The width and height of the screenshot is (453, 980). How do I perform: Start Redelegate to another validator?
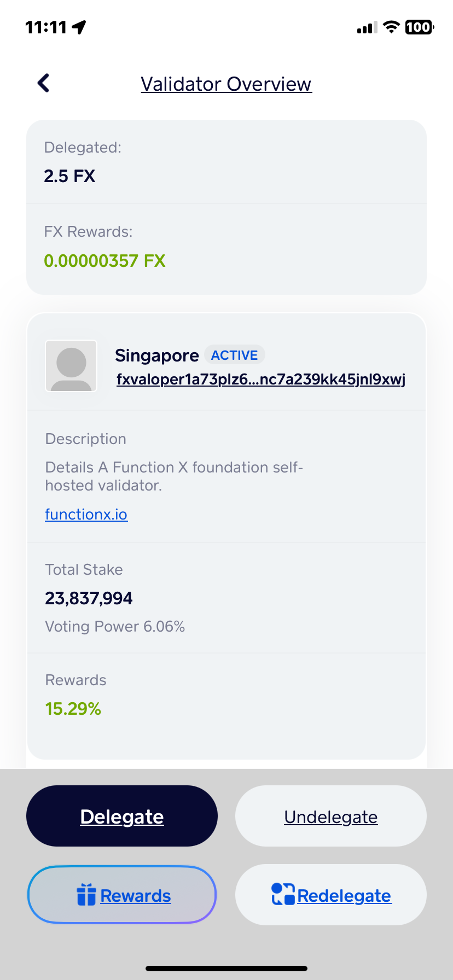click(331, 895)
